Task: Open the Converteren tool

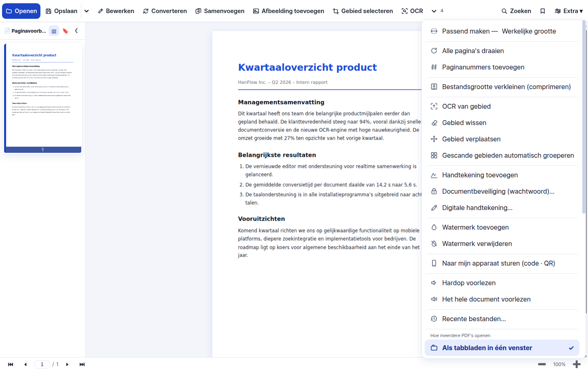Action: point(165,11)
